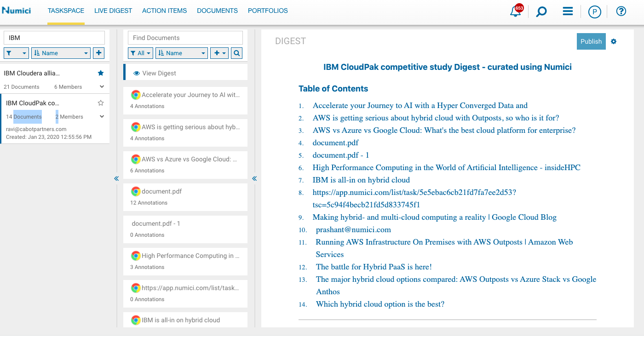
Task: Click Chrome icon of document.pdf card
Action: point(136,191)
